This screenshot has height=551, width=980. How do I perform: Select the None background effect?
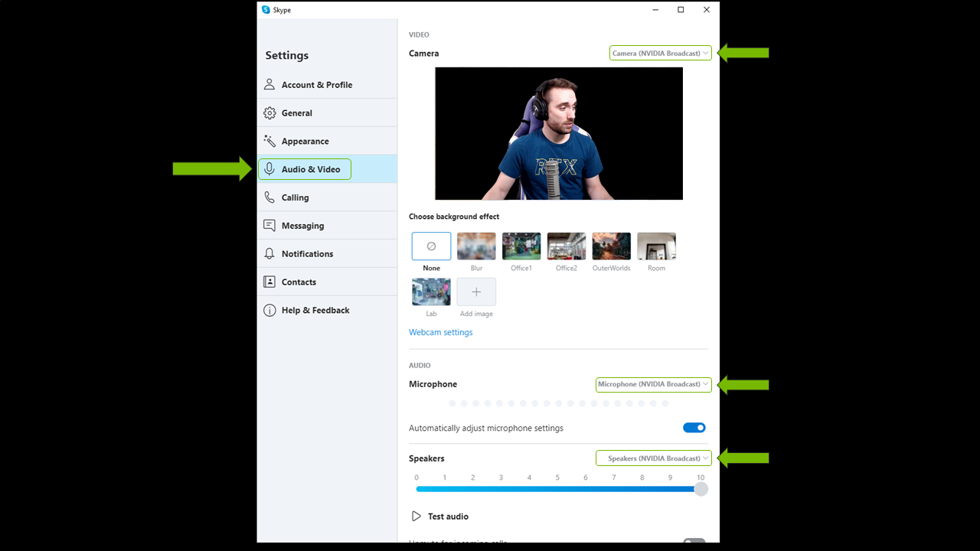[x=431, y=246]
